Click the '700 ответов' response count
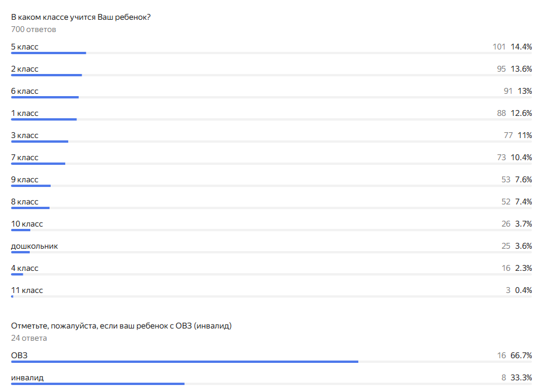This screenshot has width=547, height=392. point(33,29)
